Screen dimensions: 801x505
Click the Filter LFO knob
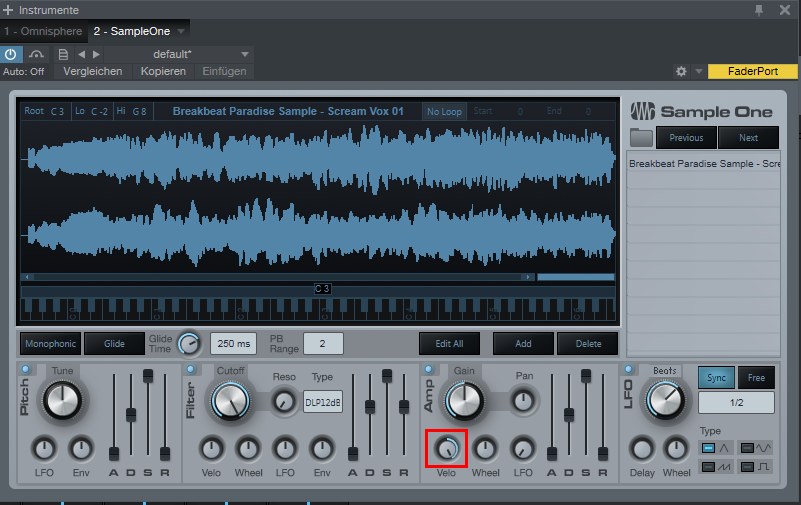[285, 449]
